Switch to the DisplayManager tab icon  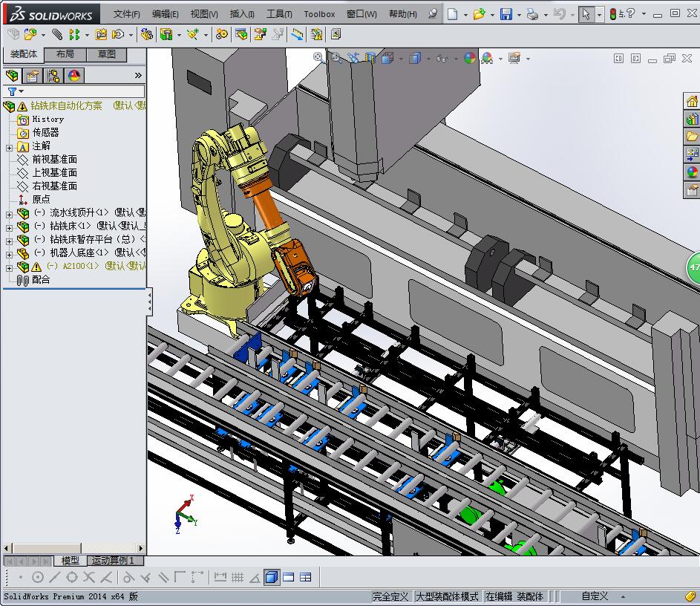click(74, 76)
